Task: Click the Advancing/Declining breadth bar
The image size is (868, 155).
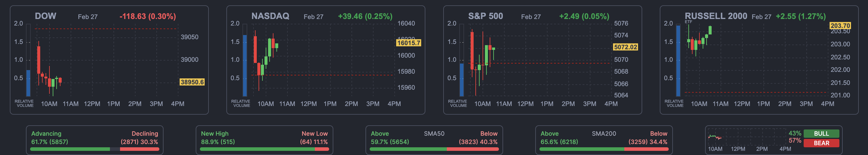Action: pos(95,149)
